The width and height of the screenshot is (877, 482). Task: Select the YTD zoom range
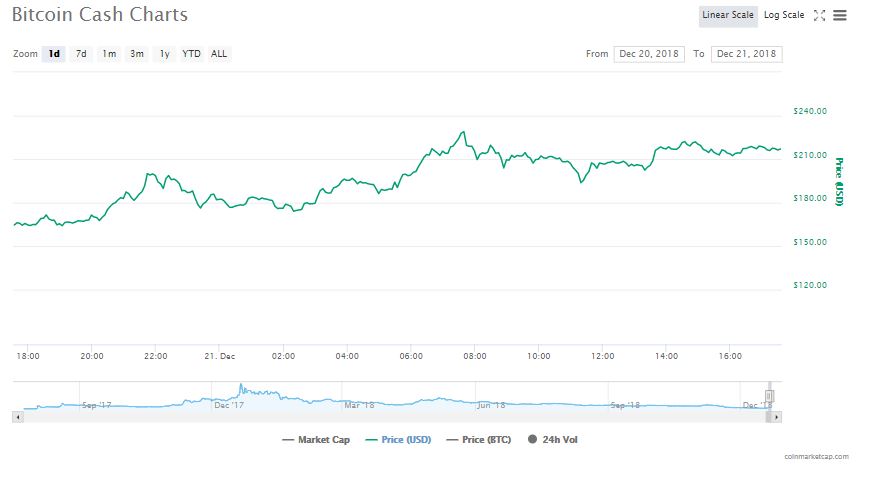click(191, 54)
